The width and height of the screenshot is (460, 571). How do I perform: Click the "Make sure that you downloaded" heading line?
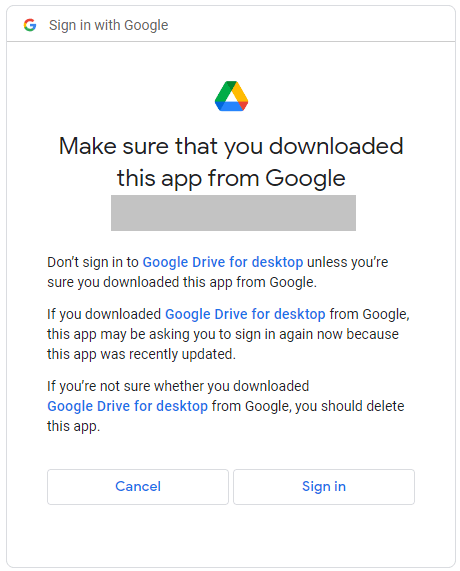pyautogui.click(x=231, y=146)
